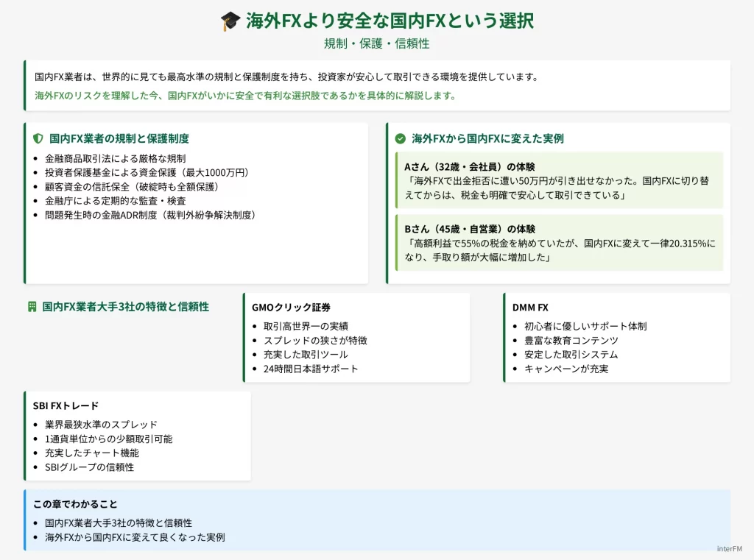Click the building icon beside 国内FX業者大手3社の特徴と信頼性

coord(32,306)
